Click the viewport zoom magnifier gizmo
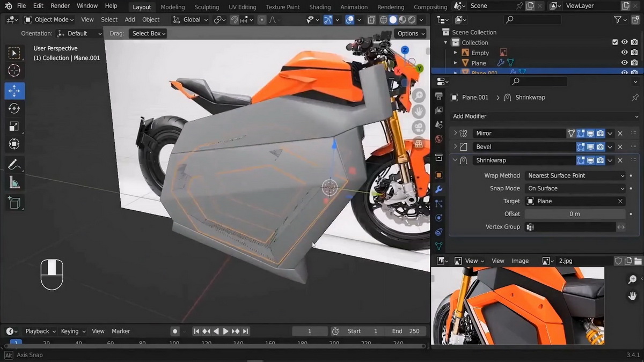Viewport: 644px width, 362px height. pos(418,96)
